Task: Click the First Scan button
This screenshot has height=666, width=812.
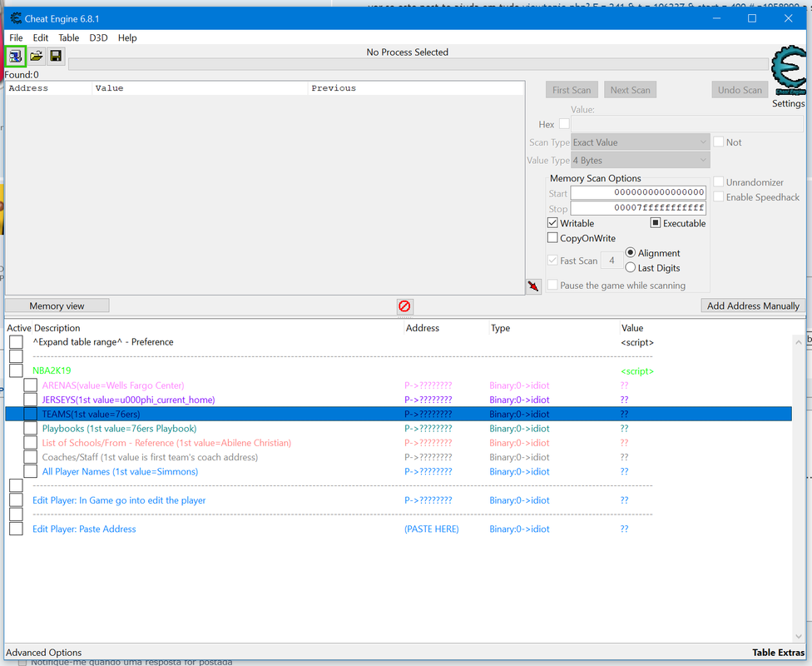Action: click(x=572, y=90)
